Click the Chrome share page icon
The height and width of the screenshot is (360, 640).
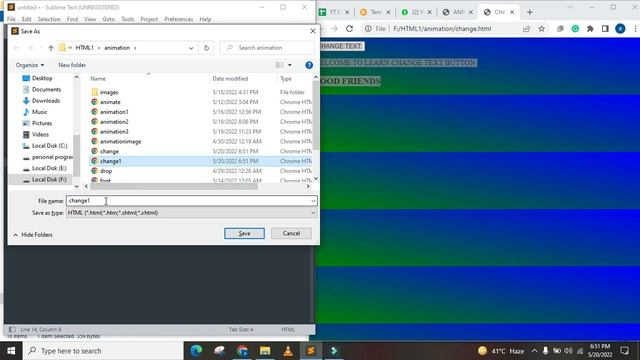527,29
